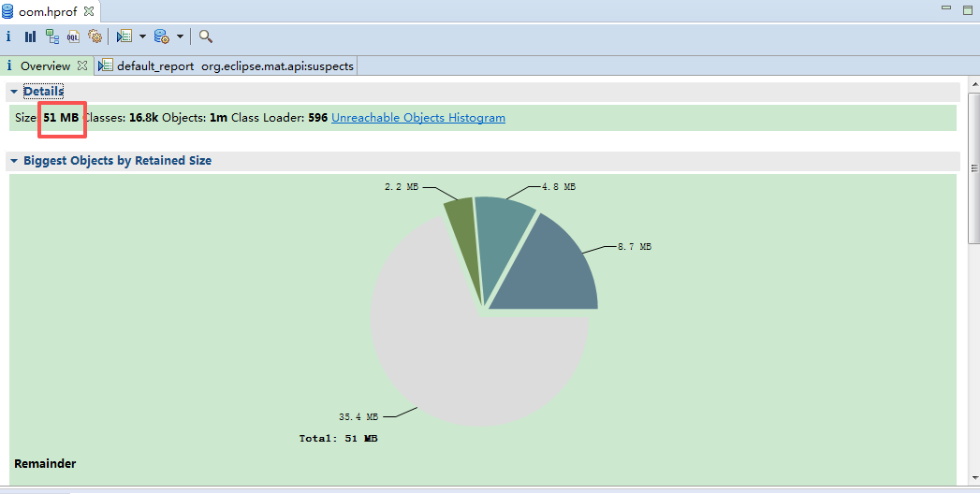Click the Total: 51 MB caption
The height and width of the screenshot is (494, 980).
point(338,439)
